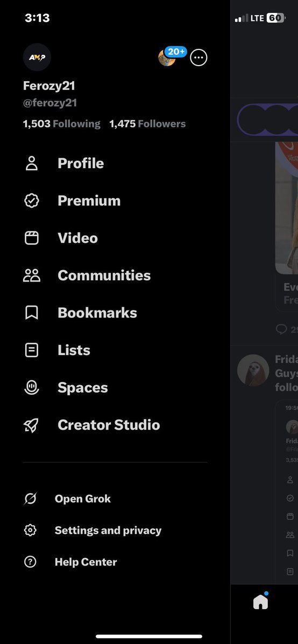
Task: Switch accounts via avatar with 20+ badge
Action: 172,57
